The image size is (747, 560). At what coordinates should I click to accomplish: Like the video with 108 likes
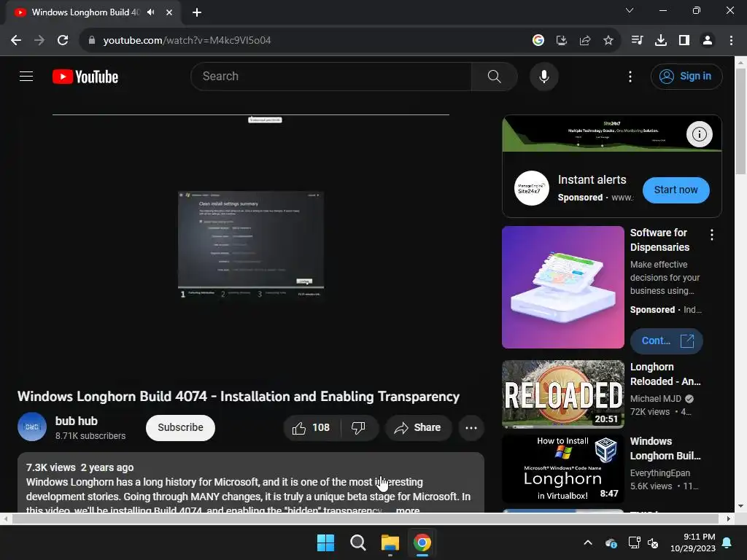click(312, 427)
